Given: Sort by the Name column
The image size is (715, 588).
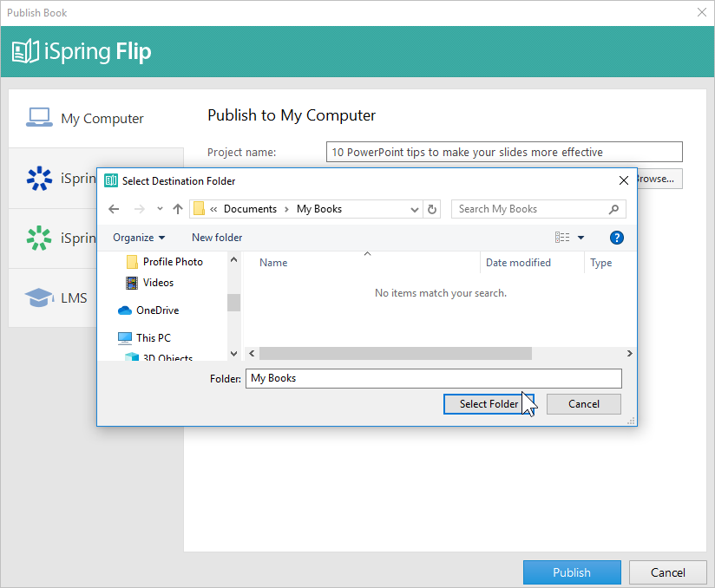Looking at the screenshot, I should tap(273, 263).
